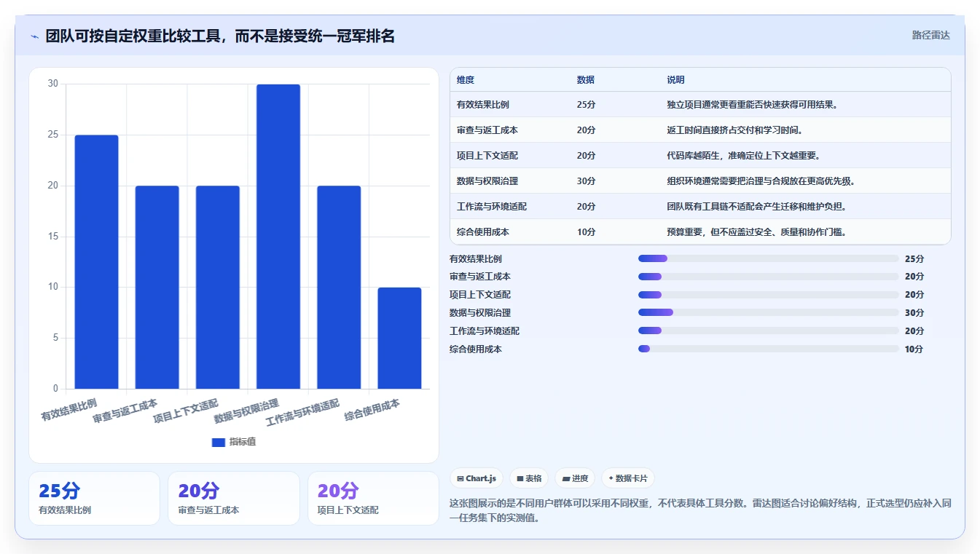Screen dimensions: 980x554
Task: Select the 数据与权限治理 table cell
Action: [487, 181]
